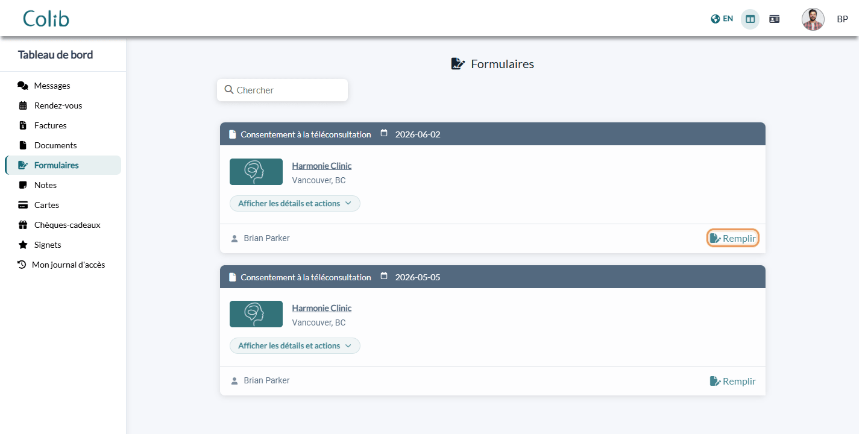Click the calendar icon beside 2026-05-05
This screenshot has width=868, height=434.
(384, 276)
